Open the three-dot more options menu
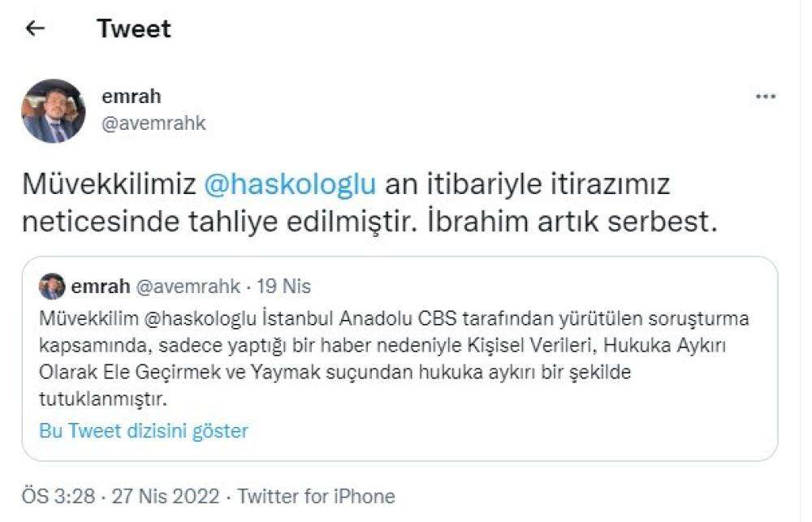 pos(766,97)
